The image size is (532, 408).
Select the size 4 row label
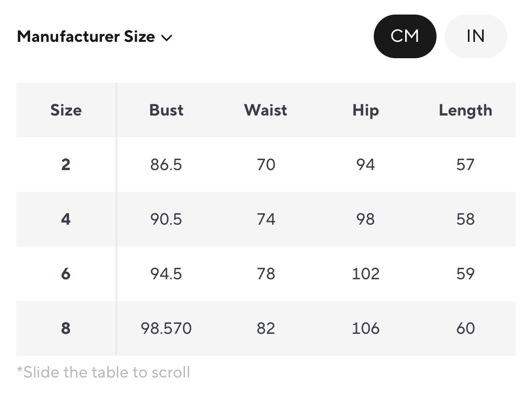click(66, 219)
